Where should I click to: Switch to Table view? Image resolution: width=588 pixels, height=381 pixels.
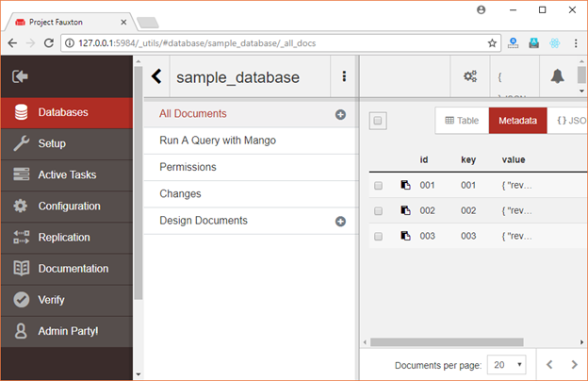(462, 121)
